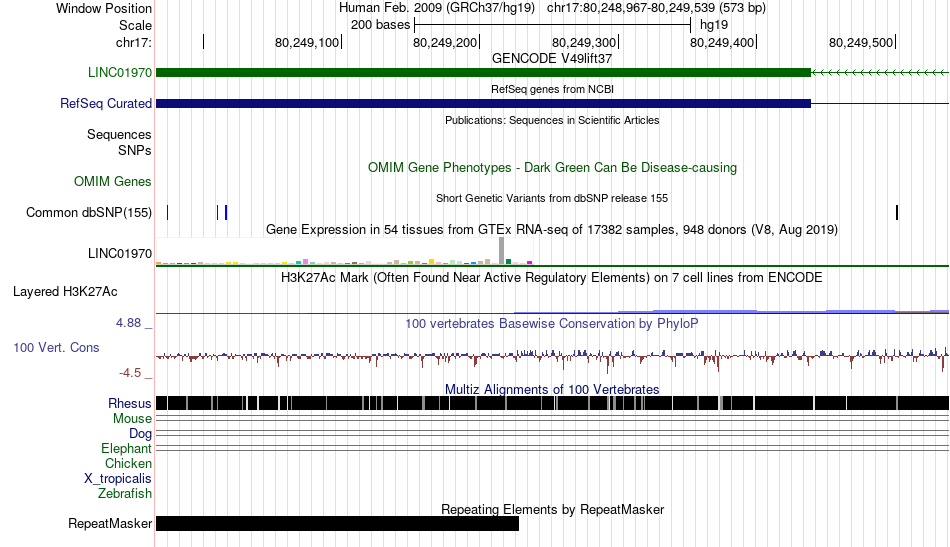Click the GTEx Gene Expression track title

[552, 230]
